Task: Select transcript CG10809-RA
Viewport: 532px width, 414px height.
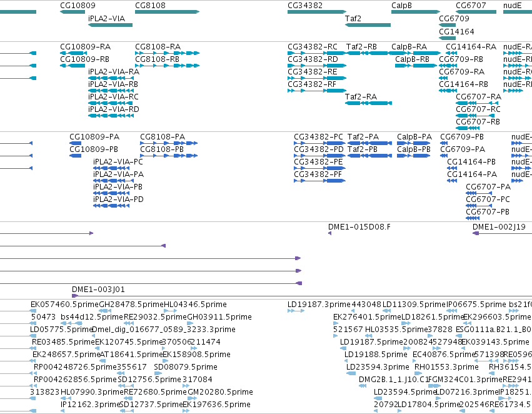Action: click(x=86, y=46)
